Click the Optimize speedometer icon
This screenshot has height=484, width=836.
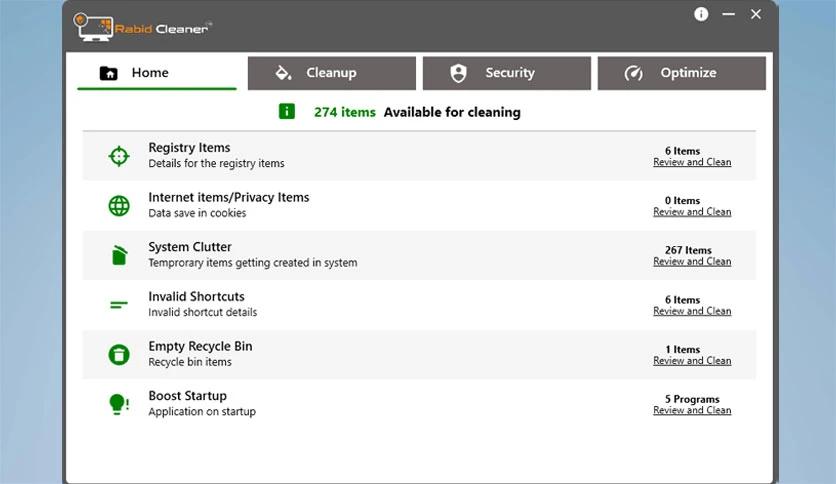(633, 73)
